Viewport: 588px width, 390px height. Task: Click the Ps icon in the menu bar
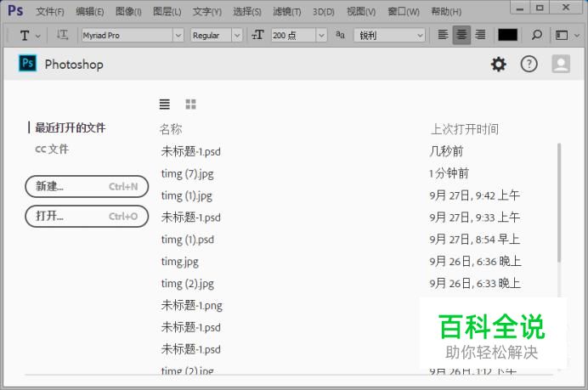[x=15, y=10]
